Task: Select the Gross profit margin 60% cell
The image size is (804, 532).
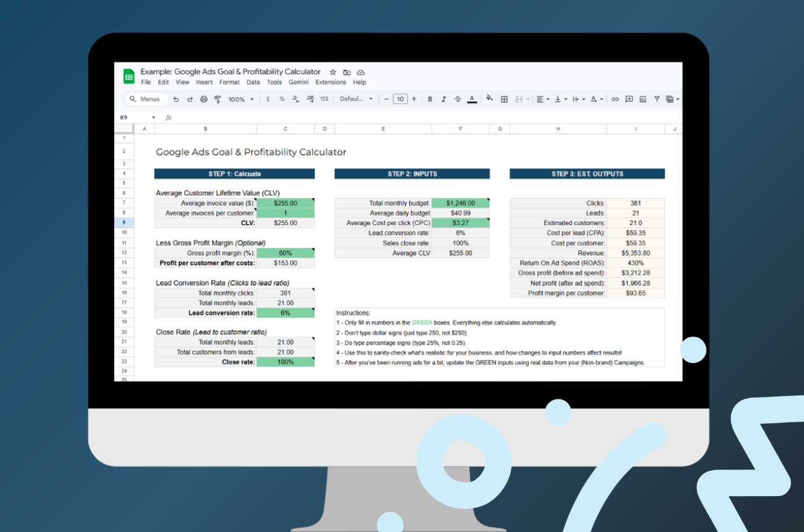Action: [x=285, y=253]
